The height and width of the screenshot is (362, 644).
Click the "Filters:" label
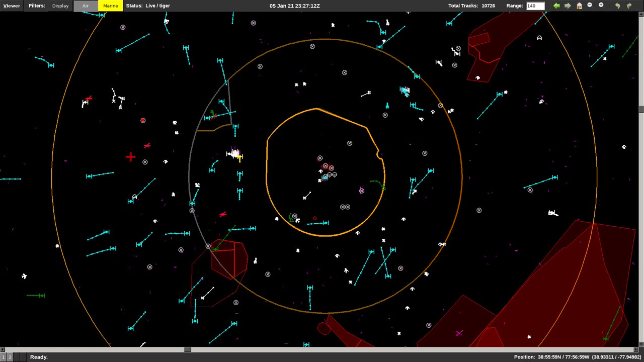click(37, 6)
